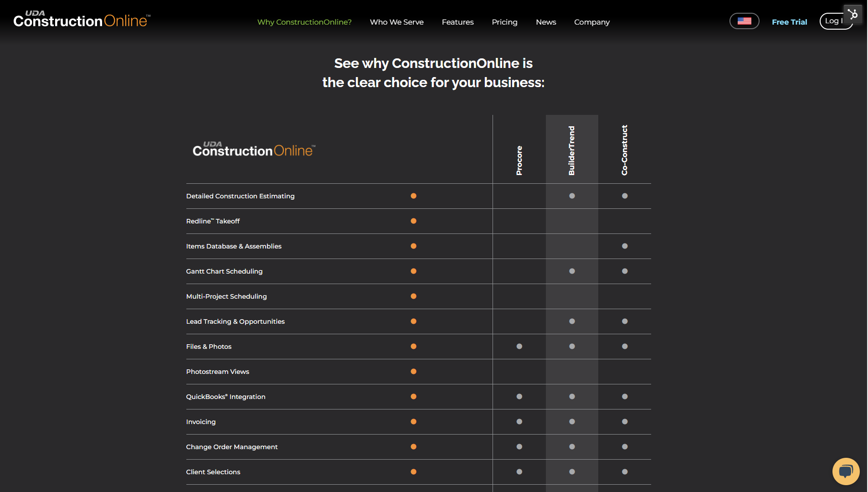Click the UDA ConstructionOnline logo in the header
This screenshot has height=492, width=868.
coord(81,18)
